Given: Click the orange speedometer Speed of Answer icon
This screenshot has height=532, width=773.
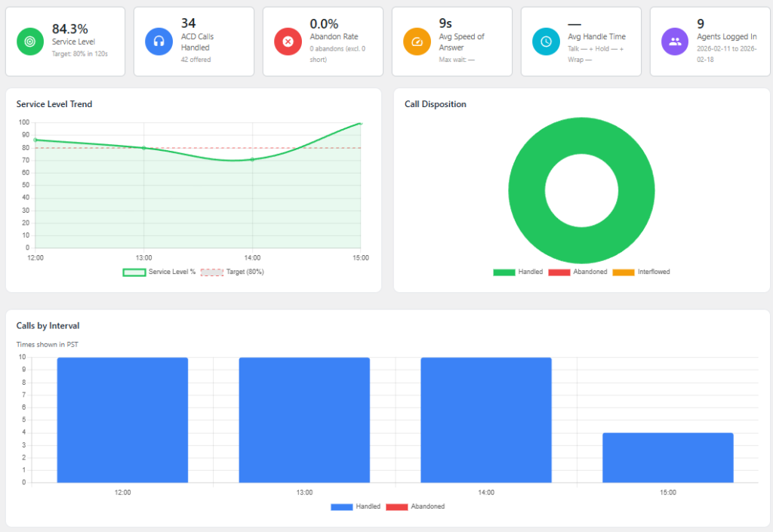Looking at the screenshot, I should point(417,42).
